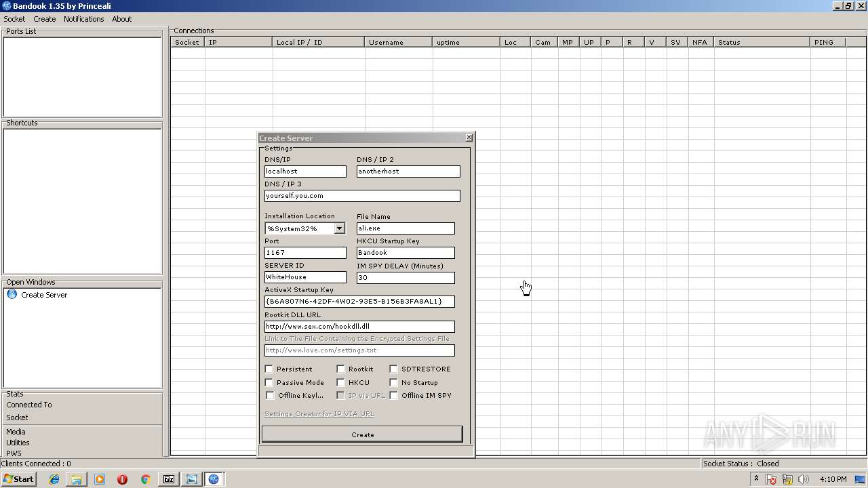Click the Rootkit DLL URL field
Image resolution: width=868 pixels, height=488 pixels.
tap(359, 327)
